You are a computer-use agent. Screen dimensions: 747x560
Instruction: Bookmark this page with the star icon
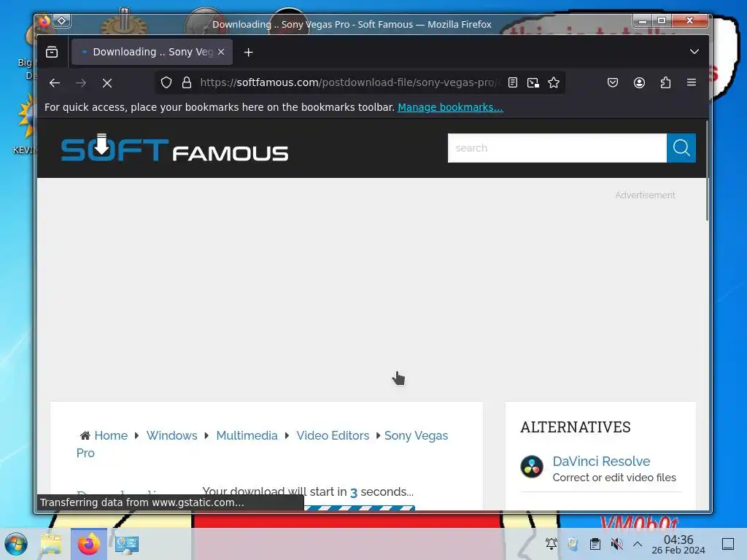point(554,83)
